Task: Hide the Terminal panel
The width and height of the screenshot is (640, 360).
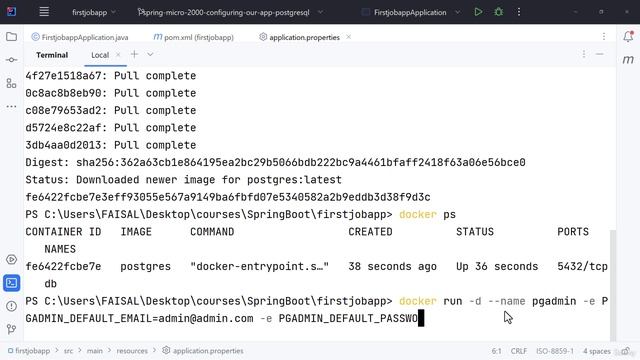Action: [600, 54]
